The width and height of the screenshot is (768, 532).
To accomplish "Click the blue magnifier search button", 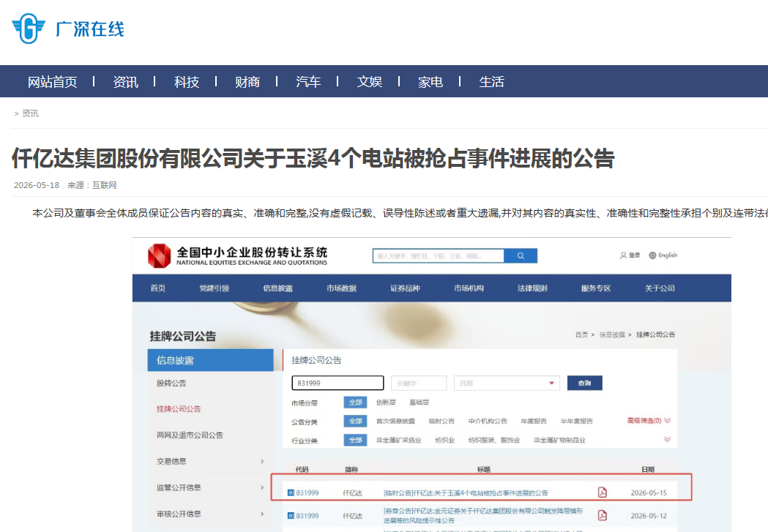I will 521,255.
